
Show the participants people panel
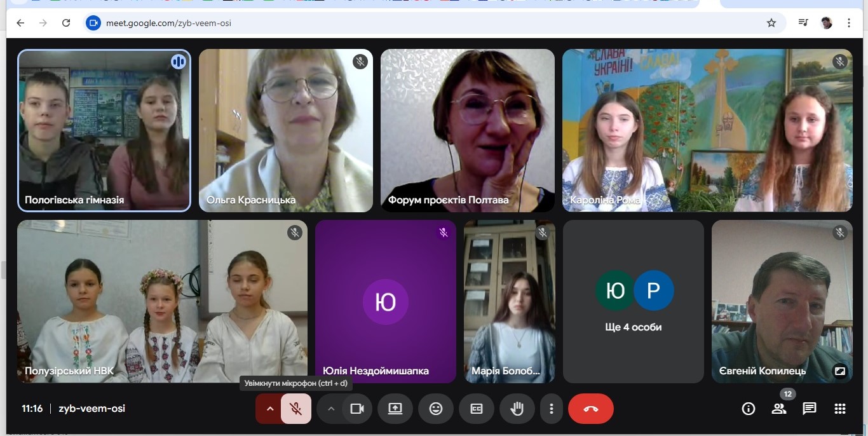pyautogui.click(x=778, y=409)
